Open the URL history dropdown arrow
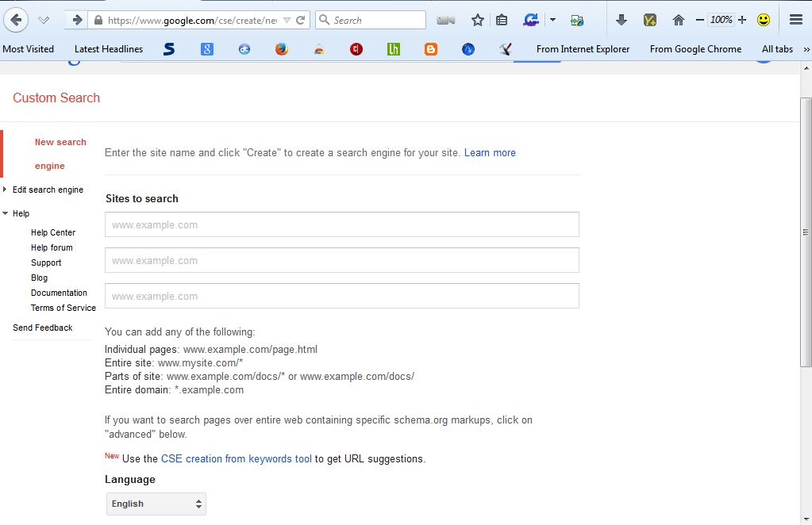 [287, 20]
